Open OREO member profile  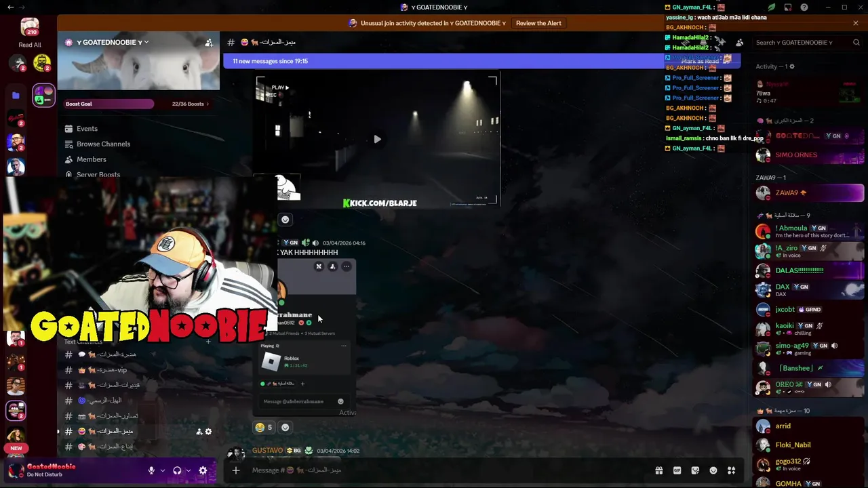tap(808, 387)
